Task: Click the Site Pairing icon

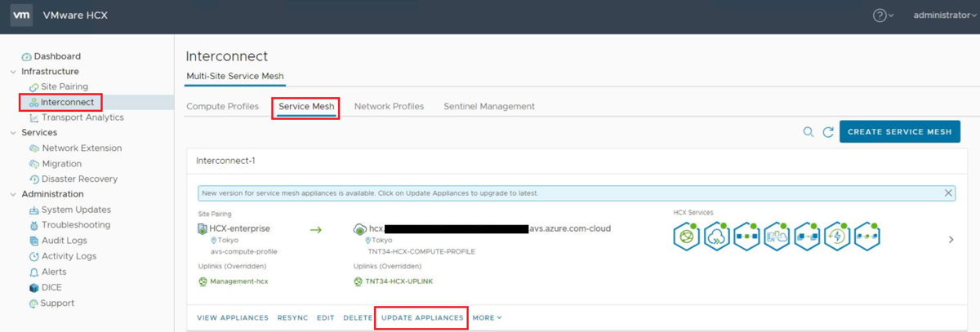Action: 33,87
